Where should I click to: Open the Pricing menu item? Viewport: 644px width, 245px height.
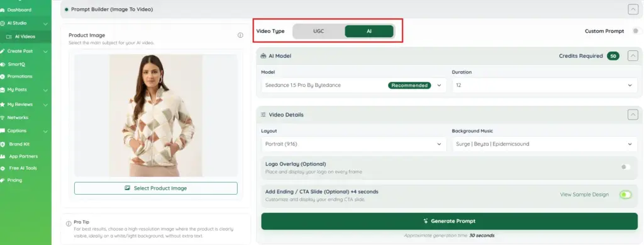point(15,180)
